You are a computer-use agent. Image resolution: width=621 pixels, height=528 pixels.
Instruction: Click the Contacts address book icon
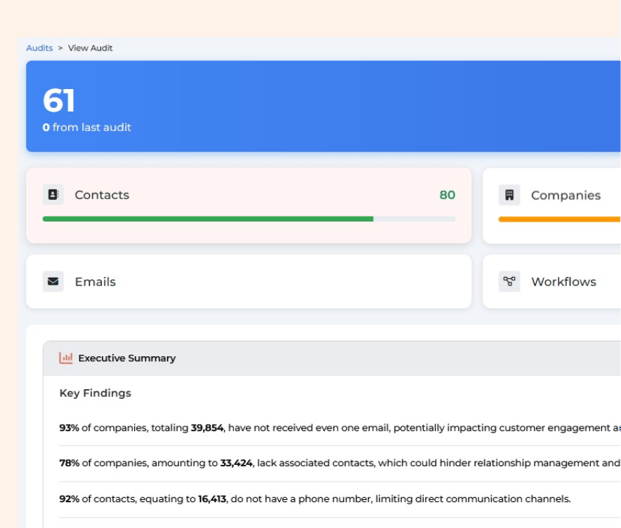53,195
